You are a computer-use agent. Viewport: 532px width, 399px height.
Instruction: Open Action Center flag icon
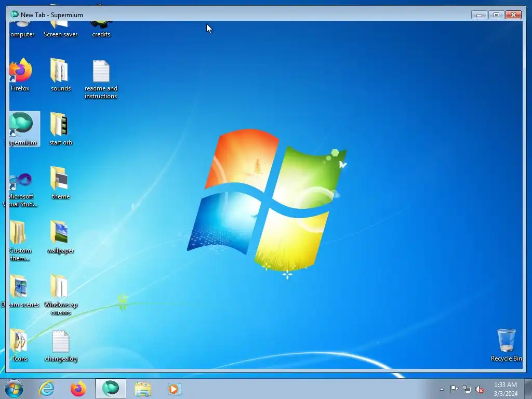[x=454, y=389]
